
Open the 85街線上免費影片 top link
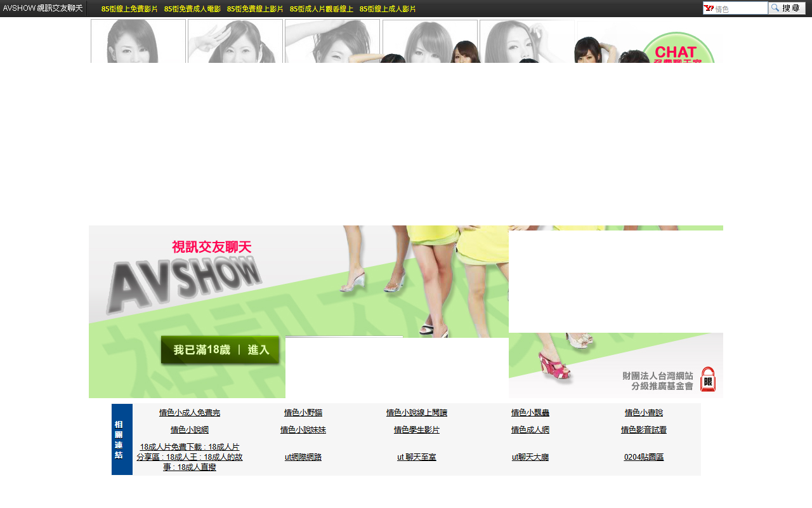click(129, 9)
